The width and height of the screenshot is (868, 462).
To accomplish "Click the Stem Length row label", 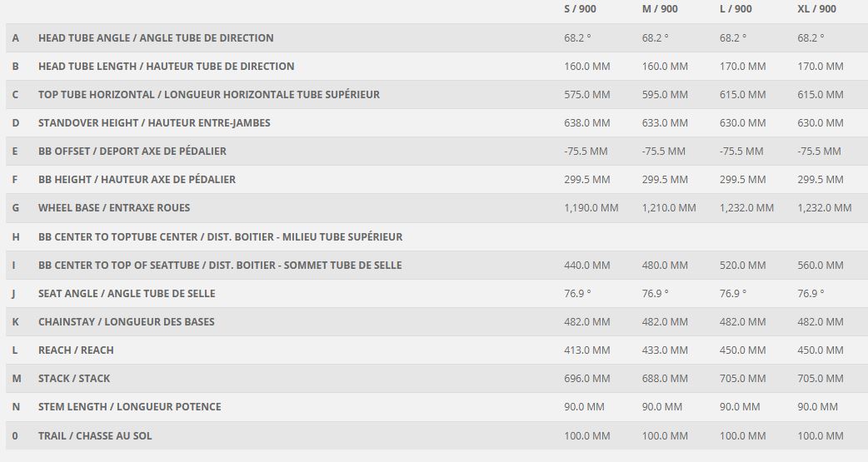I will coord(129,406).
